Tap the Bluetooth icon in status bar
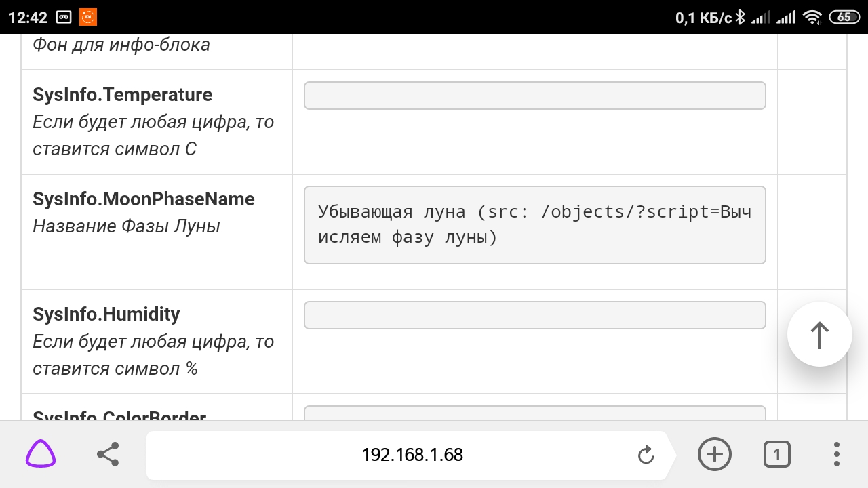 click(x=740, y=16)
